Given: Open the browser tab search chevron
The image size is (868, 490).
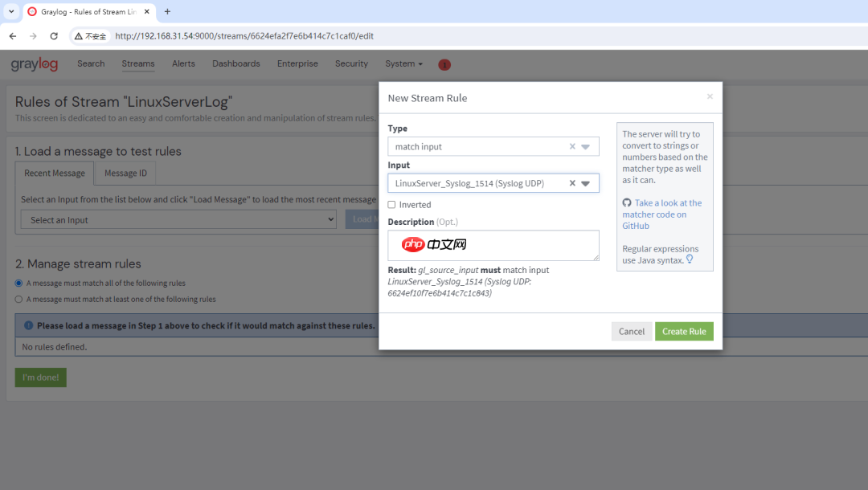Looking at the screenshot, I should point(11,11).
